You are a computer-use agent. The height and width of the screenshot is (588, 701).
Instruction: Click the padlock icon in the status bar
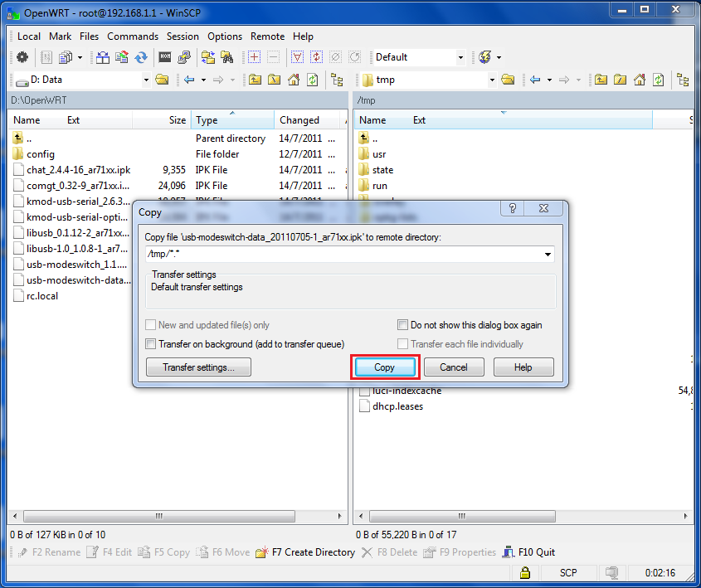click(x=525, y=572)
